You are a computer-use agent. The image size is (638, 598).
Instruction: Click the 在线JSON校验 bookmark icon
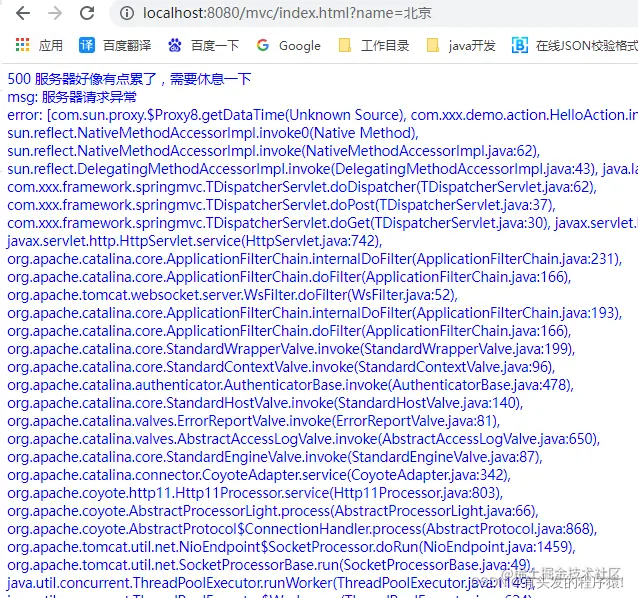(520, 45)
